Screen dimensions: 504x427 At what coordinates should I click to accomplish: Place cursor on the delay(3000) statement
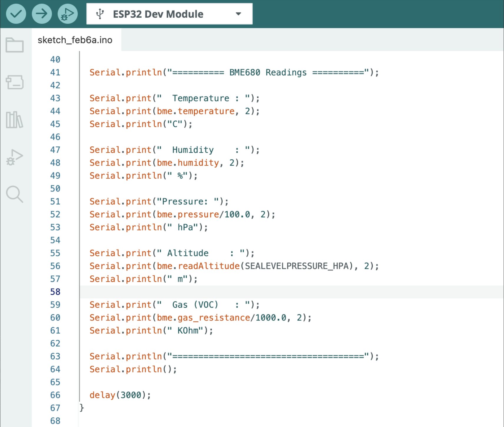coord(119,395)
